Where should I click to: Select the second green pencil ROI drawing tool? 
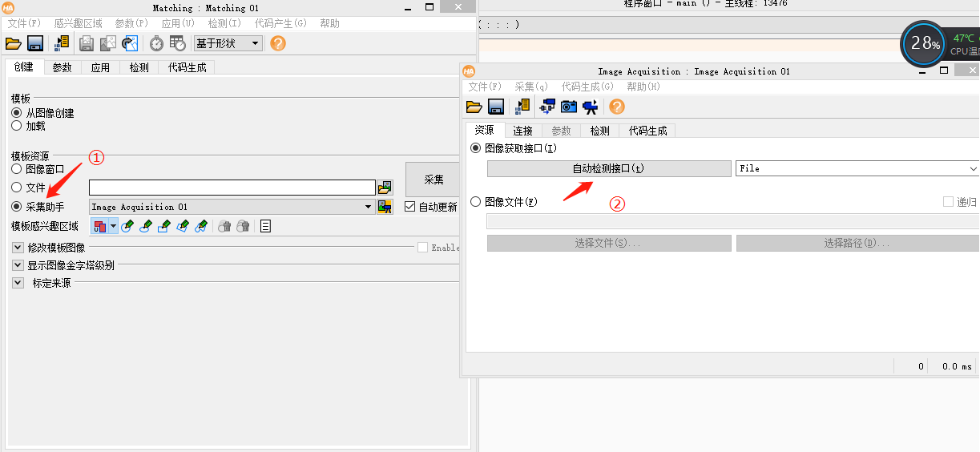point(146,226)
